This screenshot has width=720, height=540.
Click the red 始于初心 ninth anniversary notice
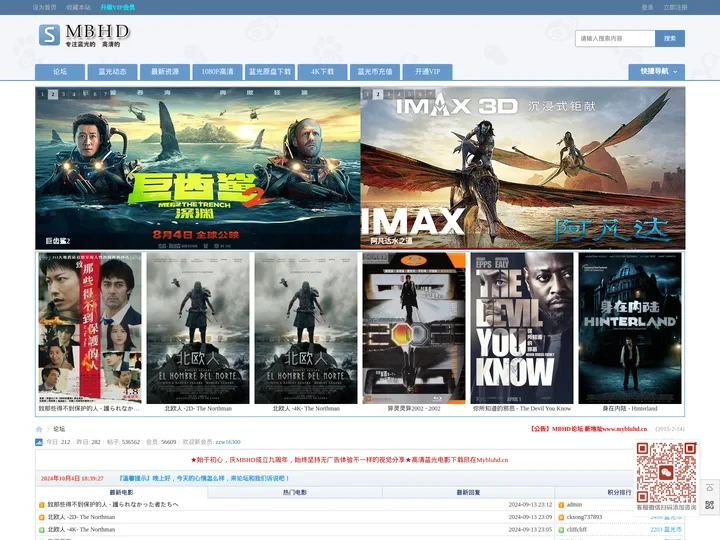tap(349, 460)
